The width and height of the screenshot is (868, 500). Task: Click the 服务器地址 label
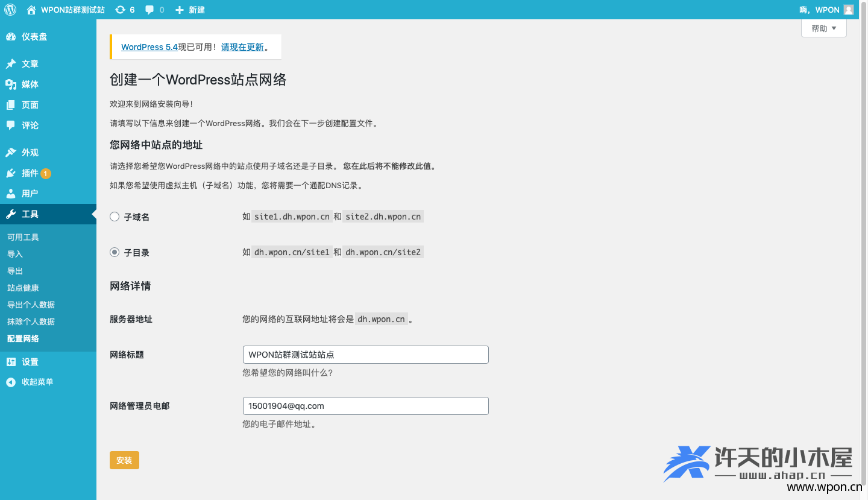[x=131, y=319]
